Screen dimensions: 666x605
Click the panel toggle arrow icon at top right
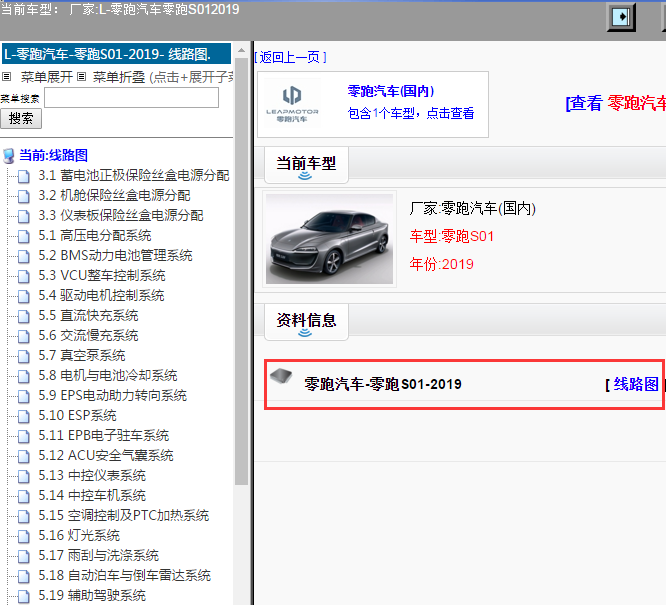tap(621, 17)
